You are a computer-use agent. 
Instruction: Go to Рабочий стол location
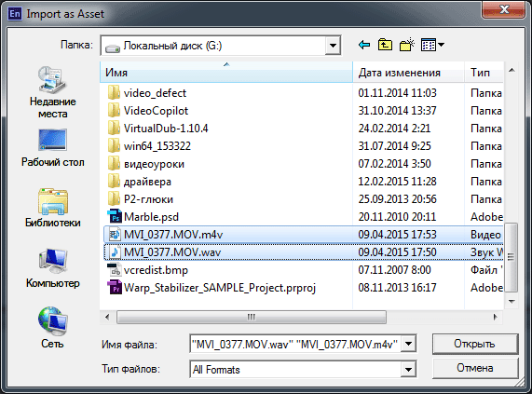52,148
